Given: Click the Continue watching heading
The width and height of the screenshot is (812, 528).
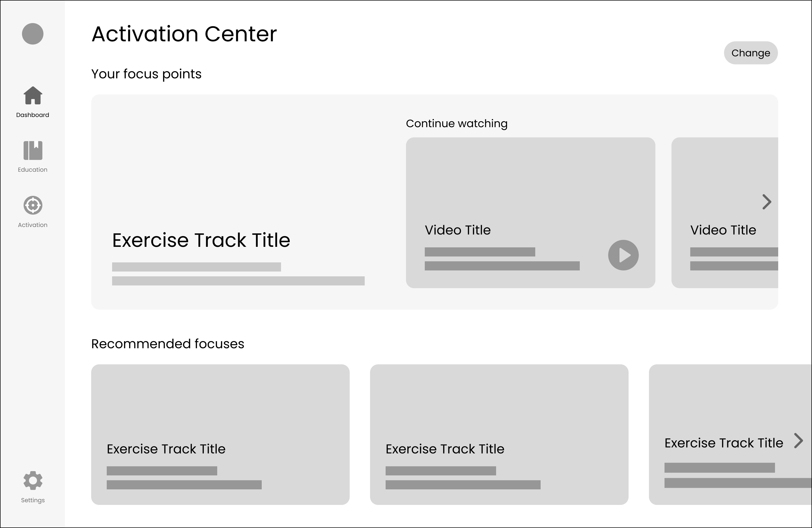Looking at the screenshot, I should coord(456,124).
